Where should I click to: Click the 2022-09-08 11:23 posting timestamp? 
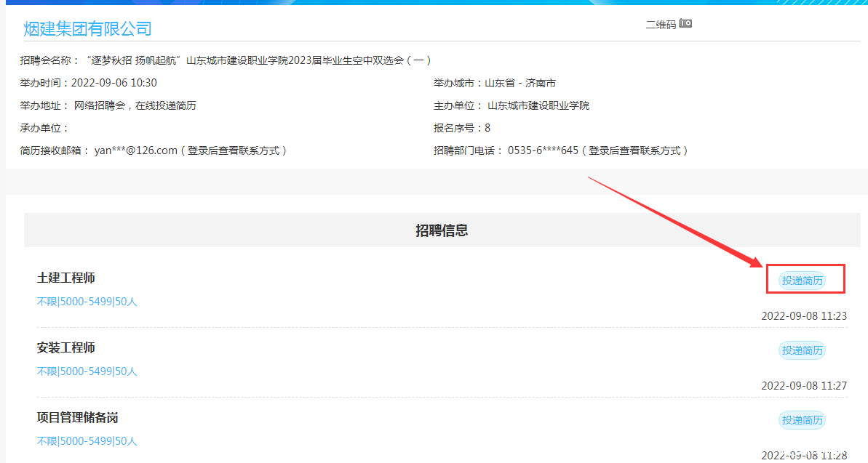click(x=803, y=316)
